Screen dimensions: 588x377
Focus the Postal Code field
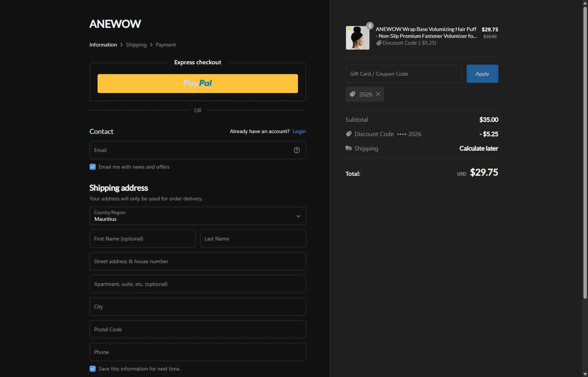pos(198,329)
